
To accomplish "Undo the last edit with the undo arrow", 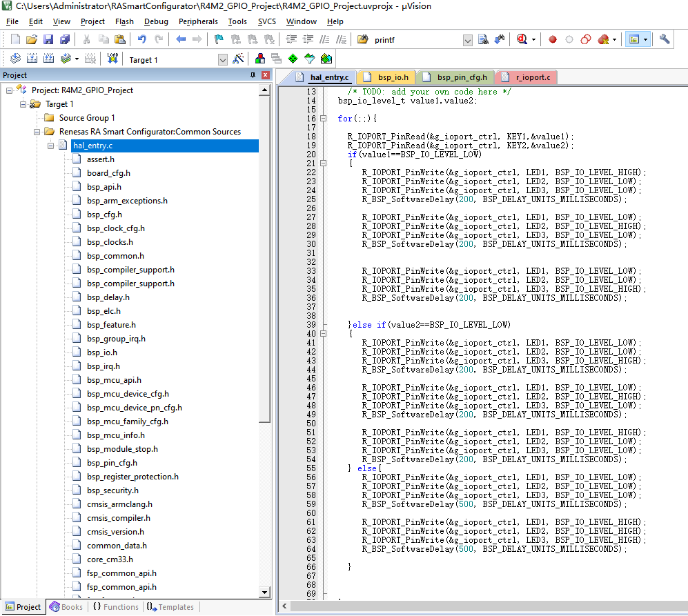I will point(141,39).
